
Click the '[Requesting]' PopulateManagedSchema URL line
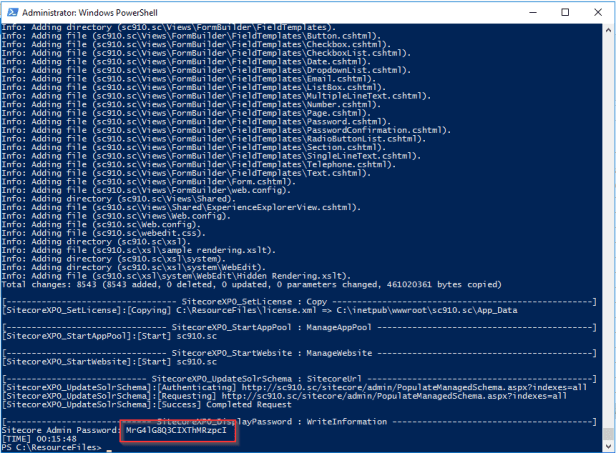tap(284, 396)
